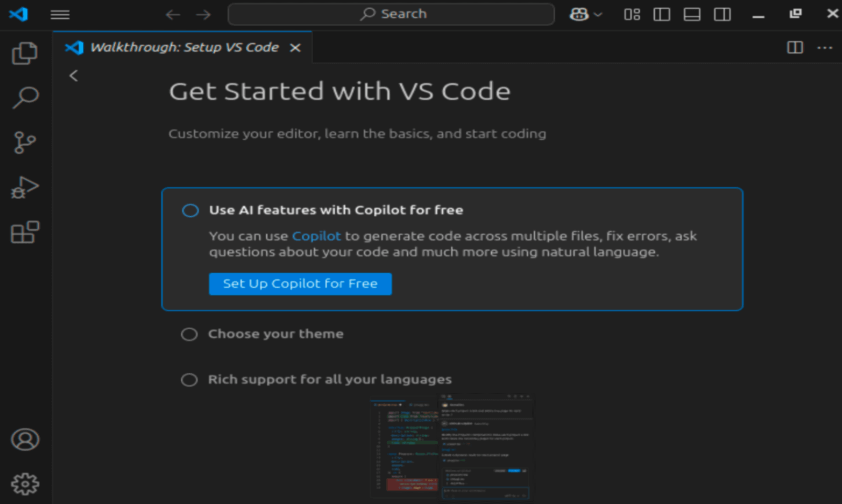Toggle the bottom Panel visibility
The image size is (842, 504).
[692, 14]
